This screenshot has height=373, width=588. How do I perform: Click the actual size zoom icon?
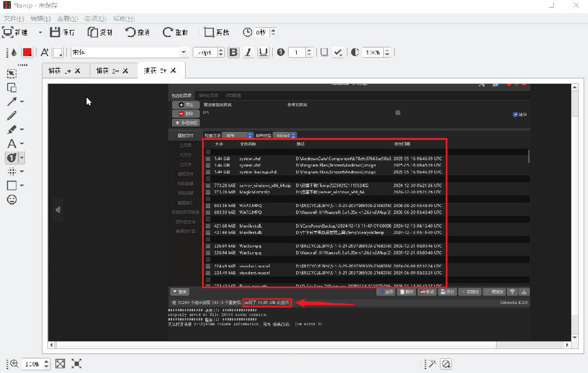[77, 364]
